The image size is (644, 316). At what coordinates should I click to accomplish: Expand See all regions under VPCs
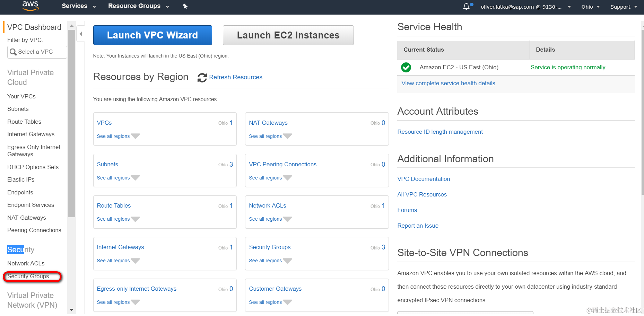pos(118,136)
